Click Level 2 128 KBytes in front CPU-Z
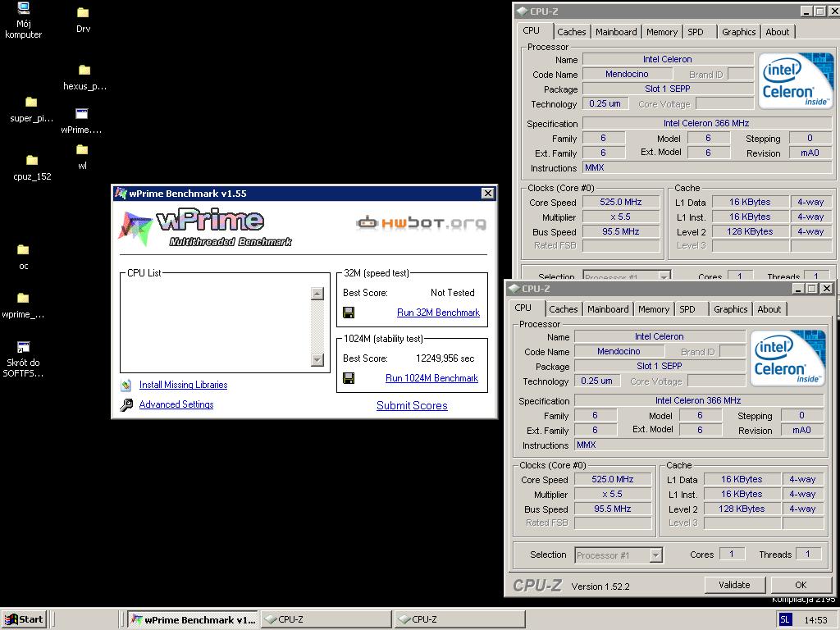Screen dimensions: 840x630 point(742,509)
